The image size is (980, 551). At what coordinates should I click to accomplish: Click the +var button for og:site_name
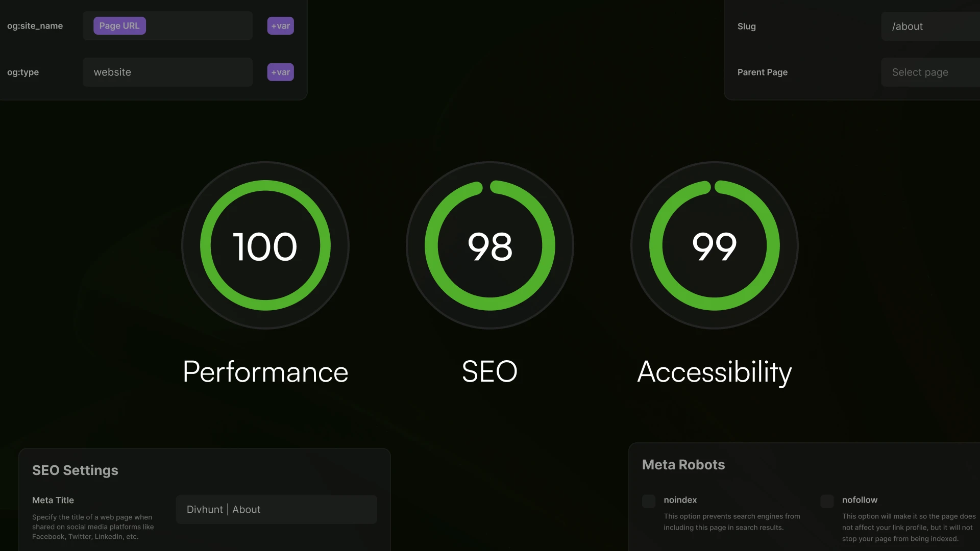(x=280, y=26)
